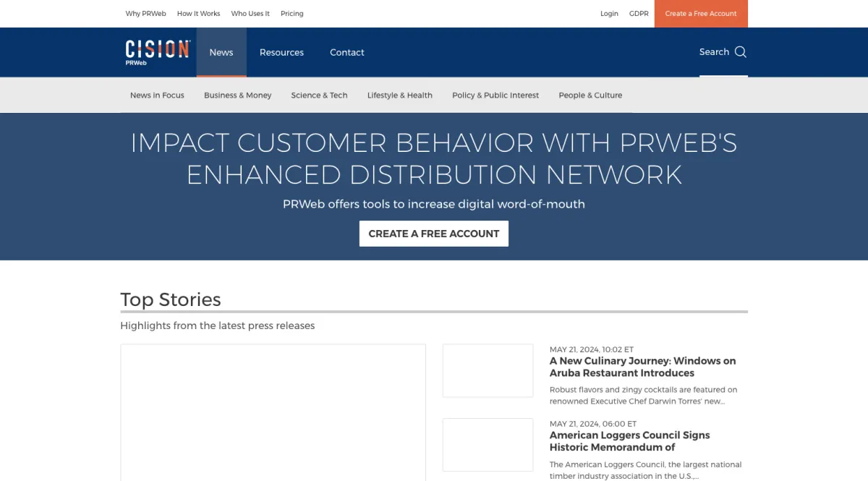The width and height of the screenshot is (868, 481).
Task: Click the MAY 21, 2024, 10:02 ET date
Action: pos(592,349)
